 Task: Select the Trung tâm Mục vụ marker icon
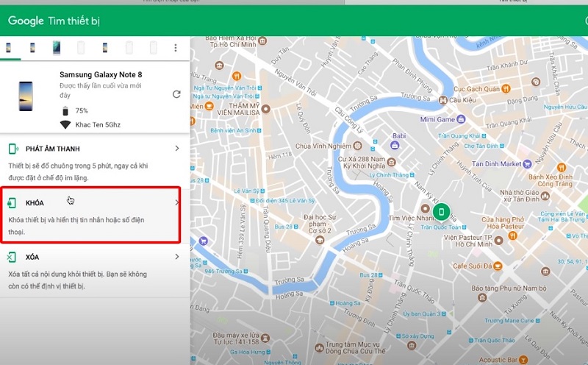tap(319, 348)
